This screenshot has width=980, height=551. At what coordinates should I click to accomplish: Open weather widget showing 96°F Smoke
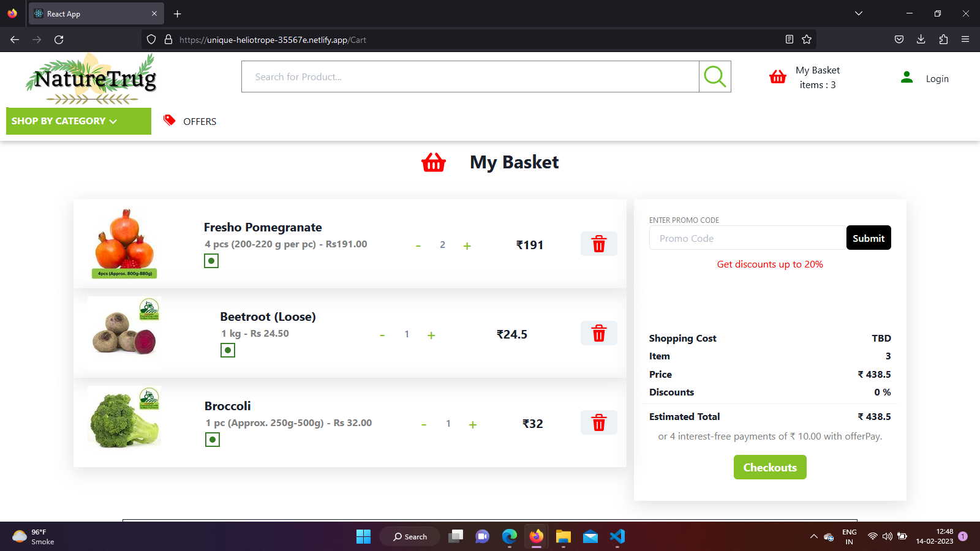[34, 536]
